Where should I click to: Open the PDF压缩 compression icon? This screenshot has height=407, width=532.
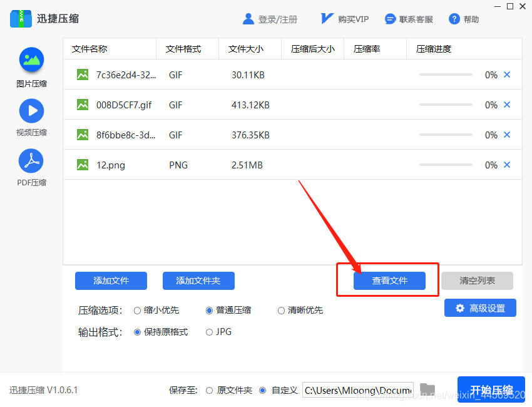[x=31, y=161]
